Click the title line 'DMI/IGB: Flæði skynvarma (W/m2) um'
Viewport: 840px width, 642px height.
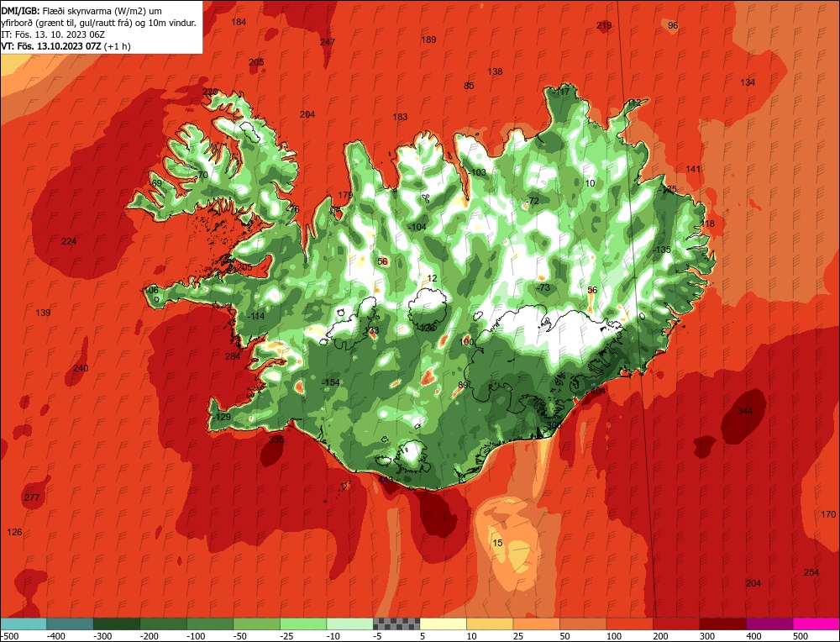(x=81, y=11)
